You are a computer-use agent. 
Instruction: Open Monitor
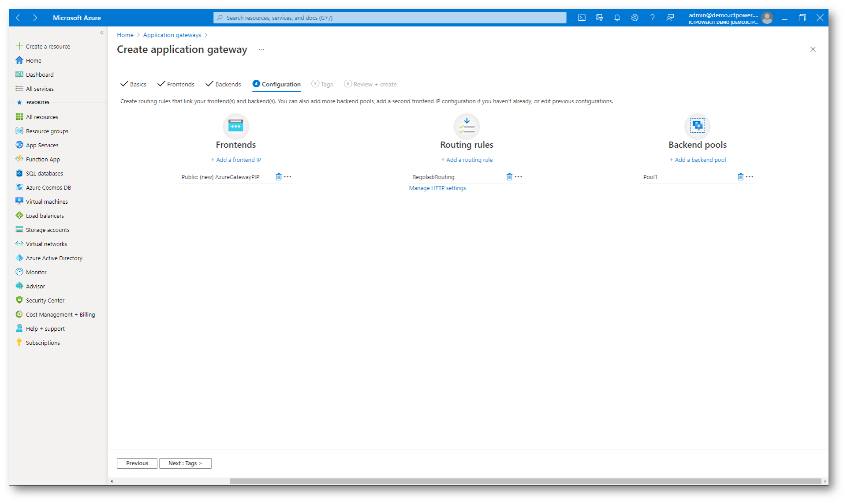coord(31,272)
